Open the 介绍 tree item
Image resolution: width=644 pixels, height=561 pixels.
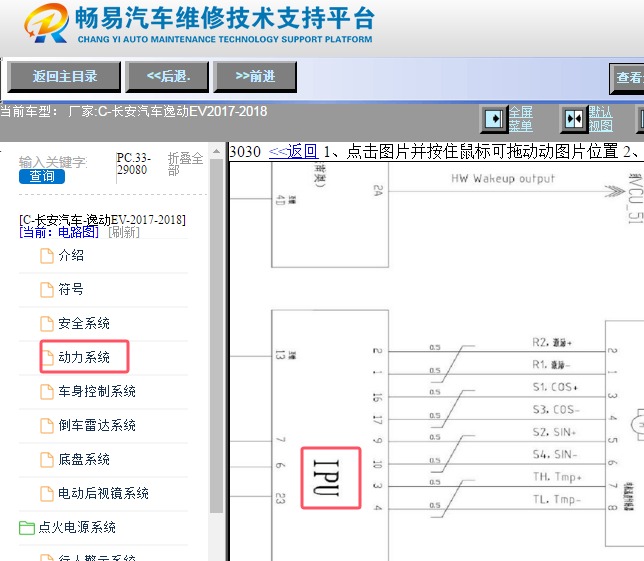[71, 255]
